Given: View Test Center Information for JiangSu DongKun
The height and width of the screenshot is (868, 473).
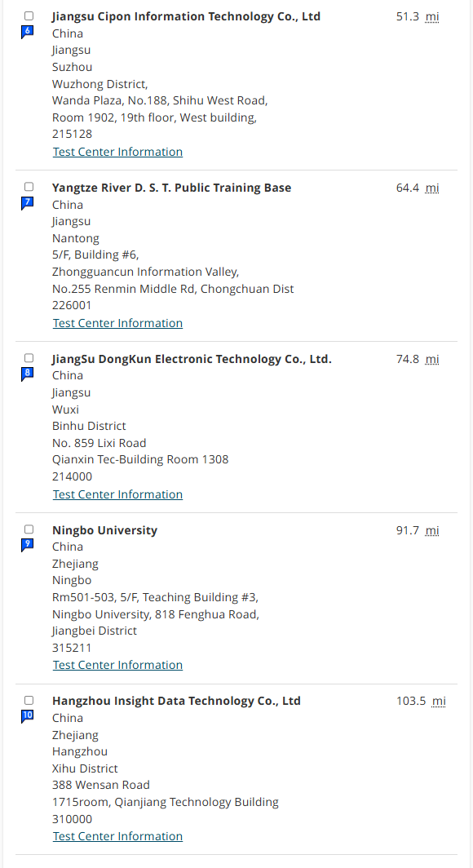Looking at the screenshot, I should (117, 494).
